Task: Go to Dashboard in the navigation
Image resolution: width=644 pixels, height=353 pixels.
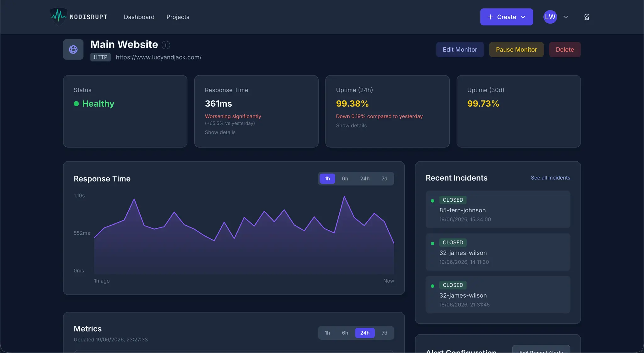Action: click(139, 17)
